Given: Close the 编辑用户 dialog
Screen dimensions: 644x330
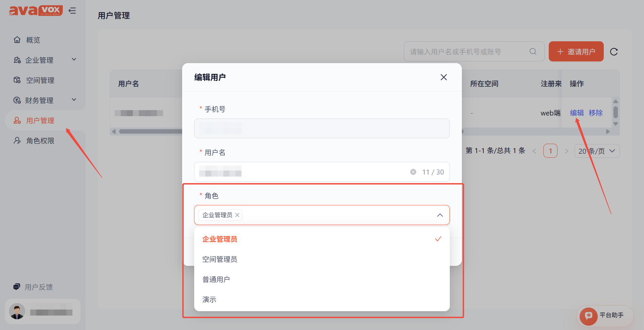Looking at the screenshot, I should pos(443,77).
